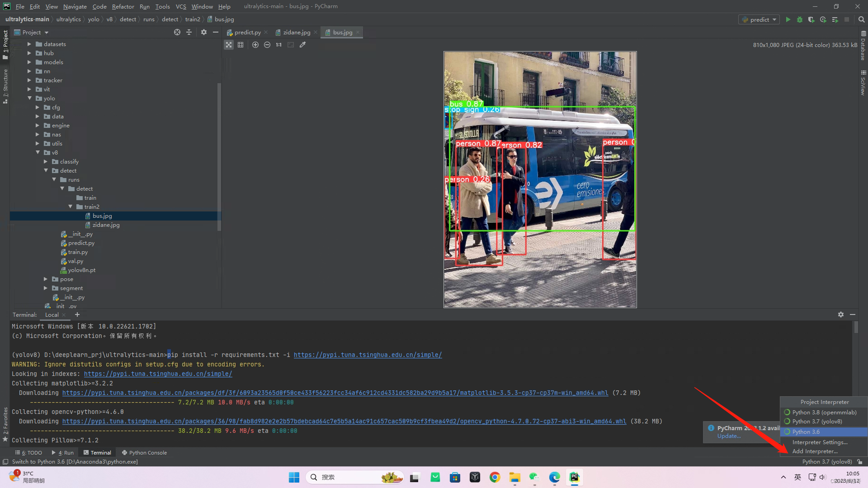Toggle the Structure tool window
Screen dimensions: 868x488
point(5,86)
